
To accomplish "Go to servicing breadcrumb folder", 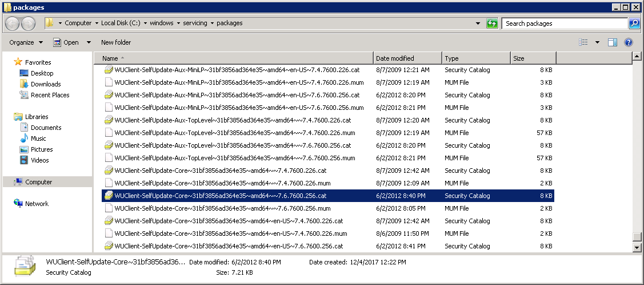I will coord(195,23).
